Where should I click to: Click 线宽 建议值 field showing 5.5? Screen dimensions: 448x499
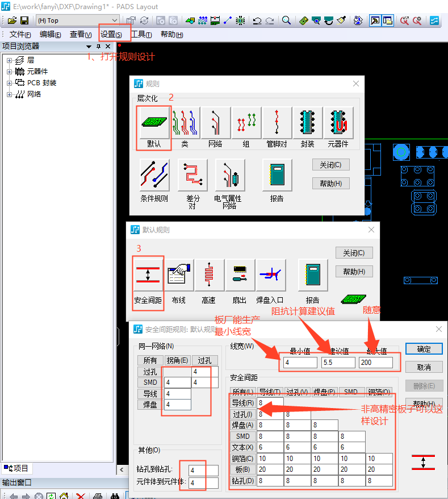338,363
